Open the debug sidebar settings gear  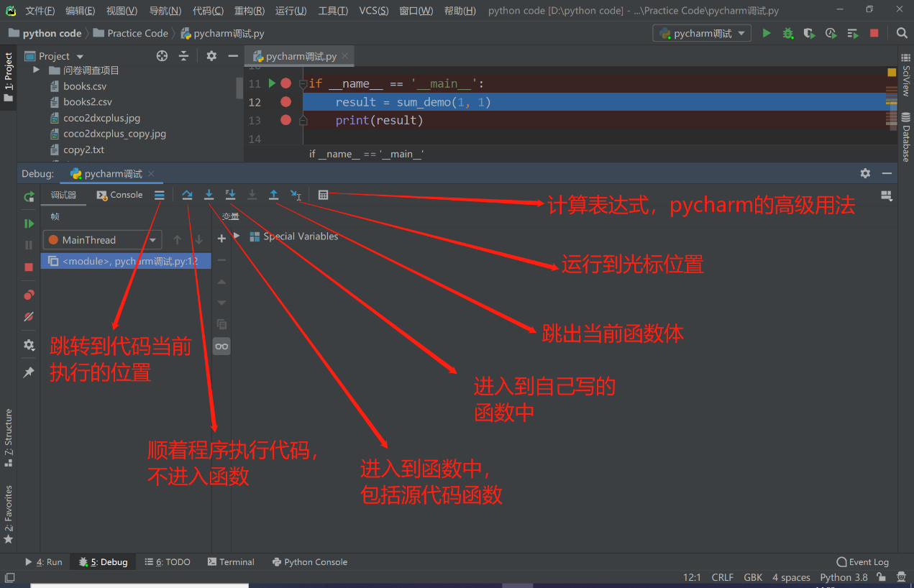point(29,345)
